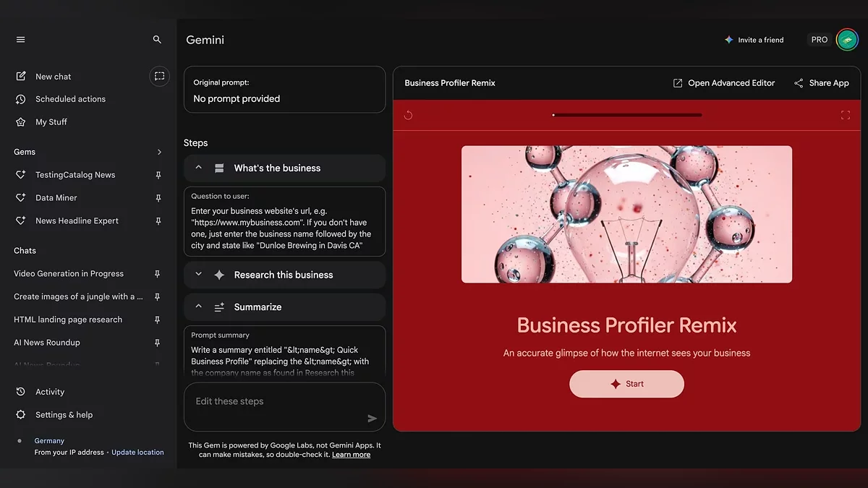
Task: Click the Start button in the app
Action: tap(626, 384)
